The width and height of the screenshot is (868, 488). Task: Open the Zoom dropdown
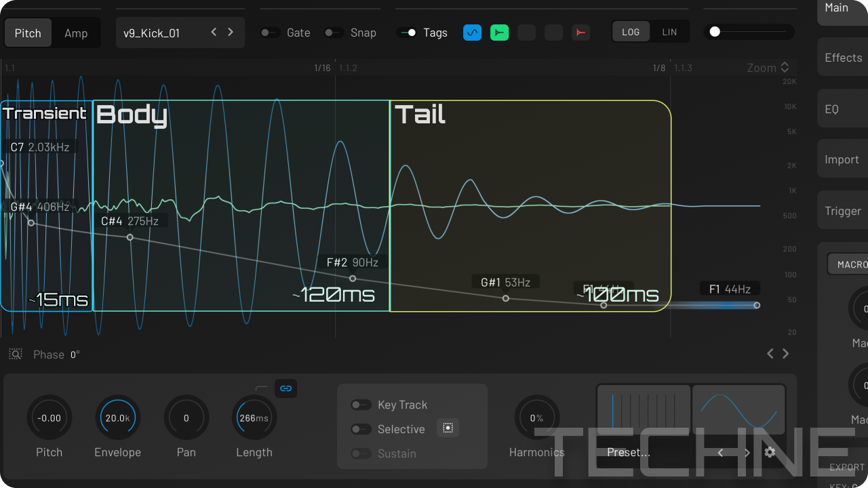tap(768, 68)
